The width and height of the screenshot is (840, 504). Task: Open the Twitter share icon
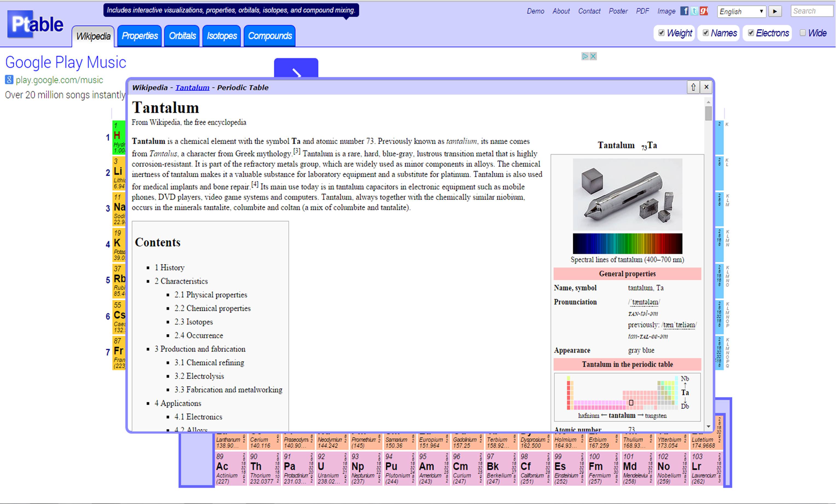(694, 11)
